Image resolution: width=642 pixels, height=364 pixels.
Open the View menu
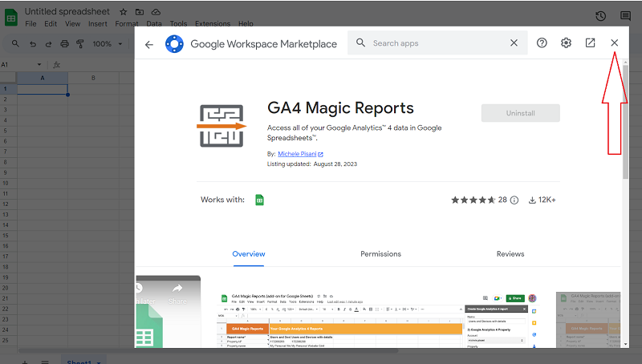(72, 24)
